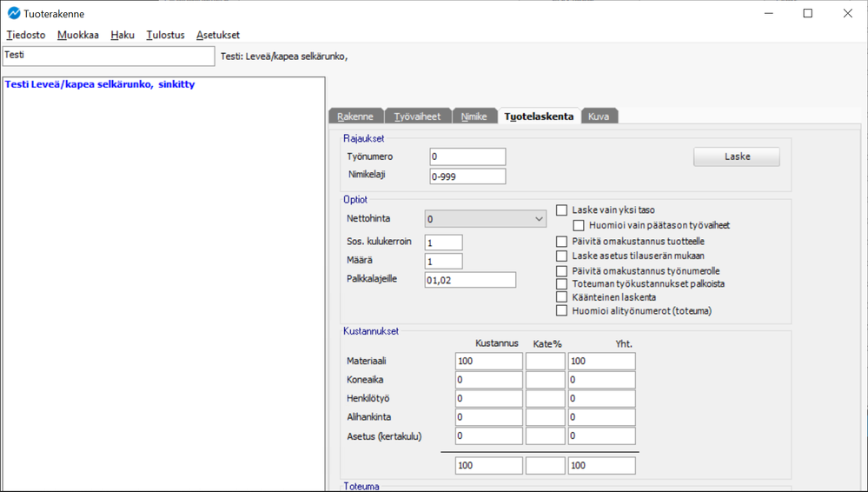Click the Koneaika Kate% field
Screen dimensions: 868x492
546,380
